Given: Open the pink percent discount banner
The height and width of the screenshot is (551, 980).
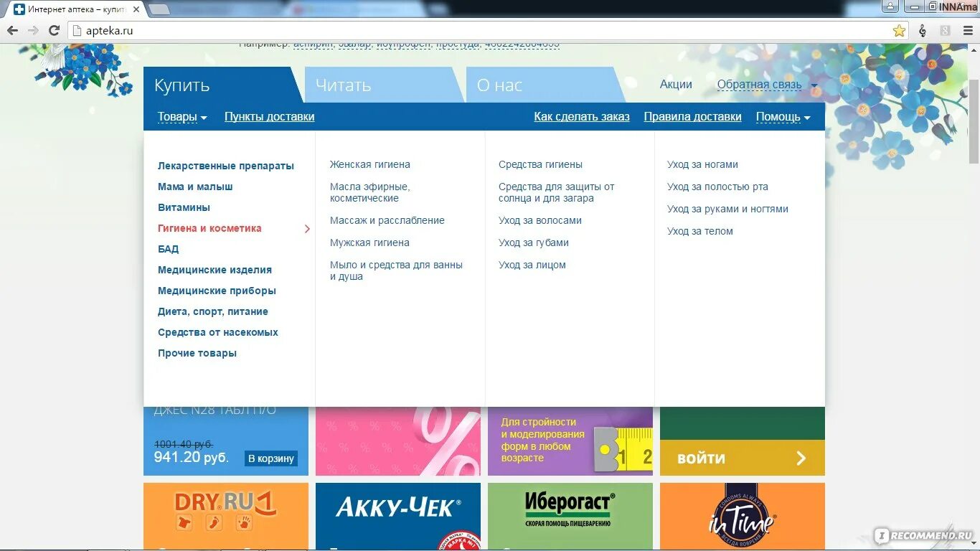Looking at the screenshot, I should (x=398, y=441).
